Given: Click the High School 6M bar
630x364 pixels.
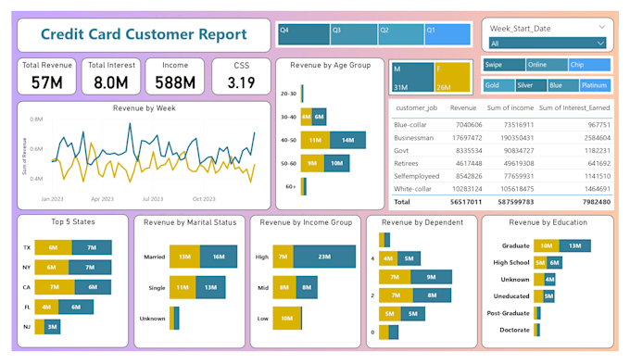Looking at the screenshot, I should tap(554, 263).
